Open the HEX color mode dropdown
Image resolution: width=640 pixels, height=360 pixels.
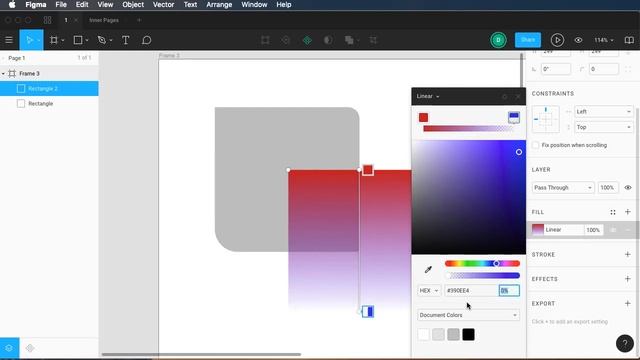pos(429,291)
